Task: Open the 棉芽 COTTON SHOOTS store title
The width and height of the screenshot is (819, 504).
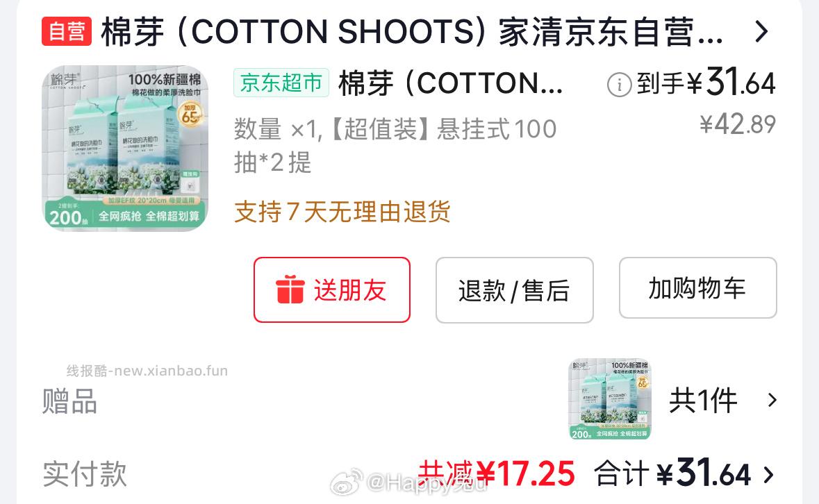Action: (x=412, y=32)
